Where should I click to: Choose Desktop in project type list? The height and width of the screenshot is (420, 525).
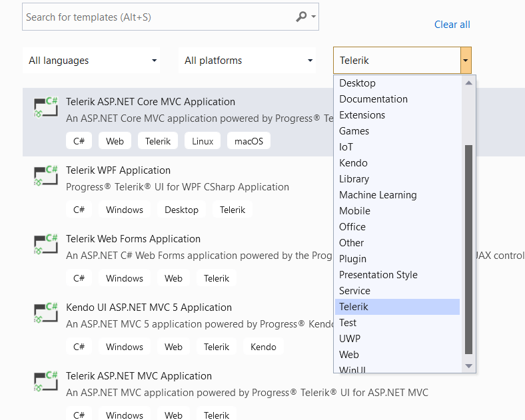click(x=397, y=83)
